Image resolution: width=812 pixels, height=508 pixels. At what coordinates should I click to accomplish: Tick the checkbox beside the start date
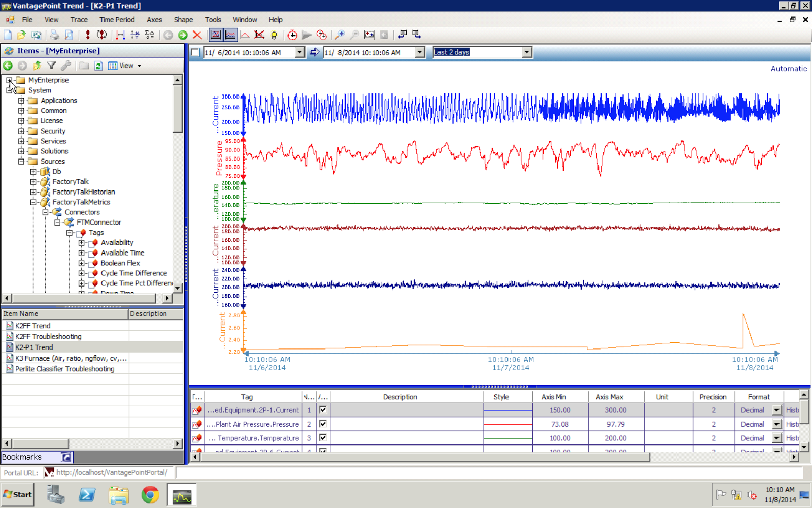[x=195, y=52]
